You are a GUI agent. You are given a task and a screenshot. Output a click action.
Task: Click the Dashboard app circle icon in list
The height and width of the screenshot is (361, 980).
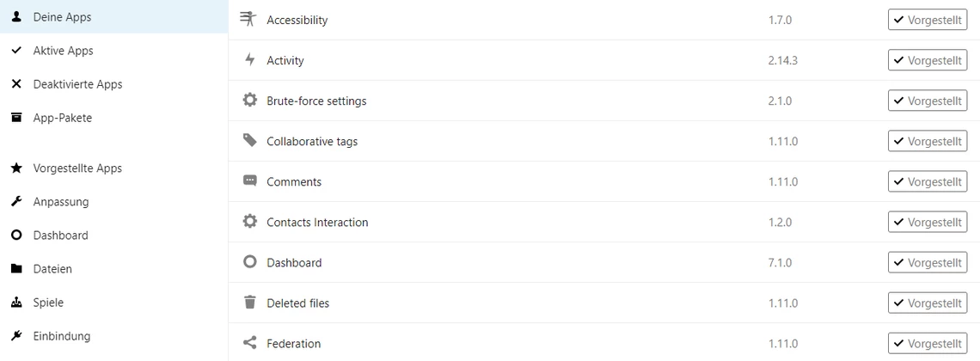pos(250,262)
